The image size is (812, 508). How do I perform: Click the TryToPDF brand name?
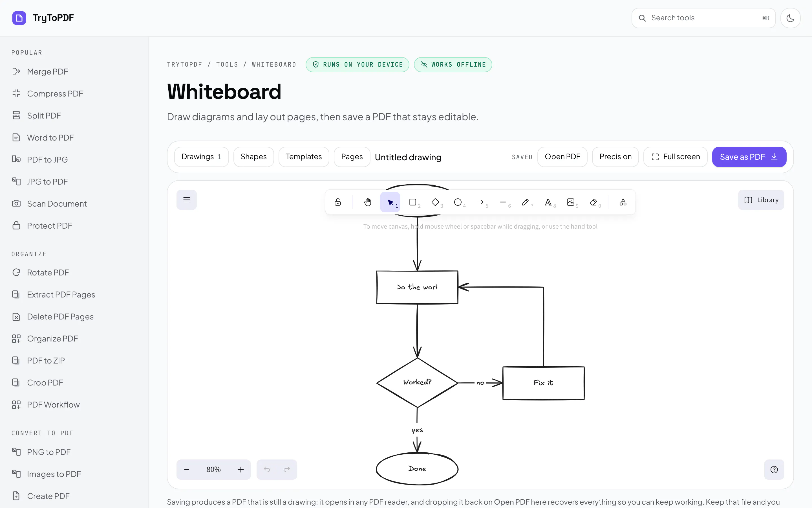53,18
